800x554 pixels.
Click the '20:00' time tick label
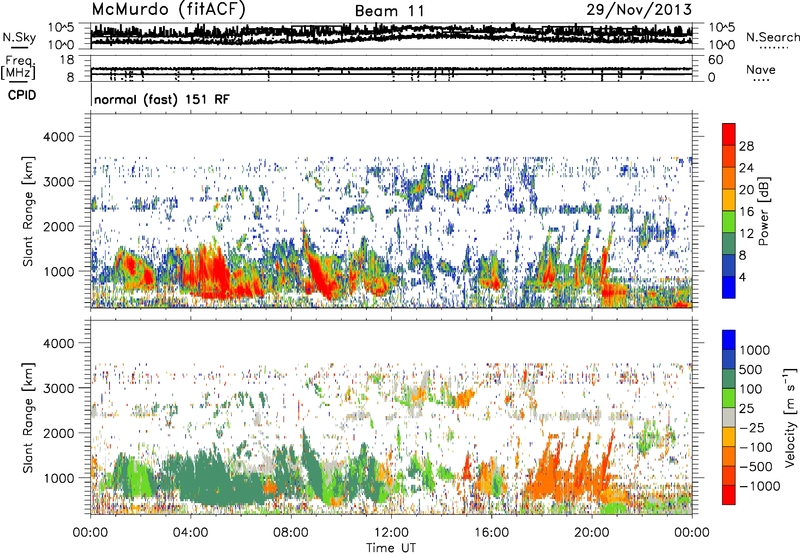click(x=591, y=533)
